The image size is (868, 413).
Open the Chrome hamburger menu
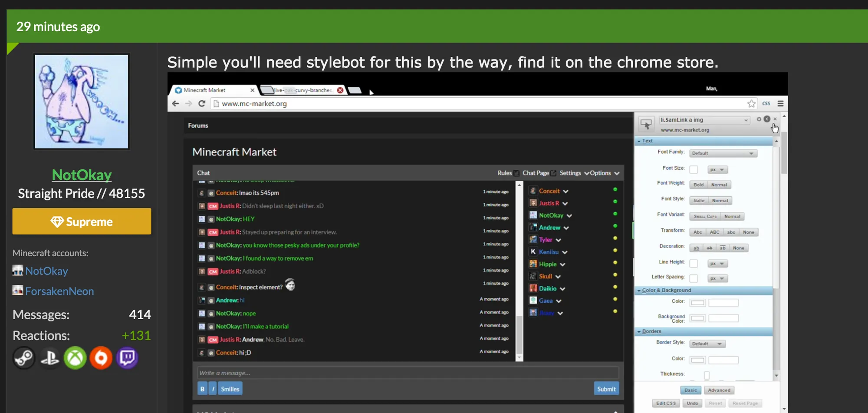(x=780, y=103)
